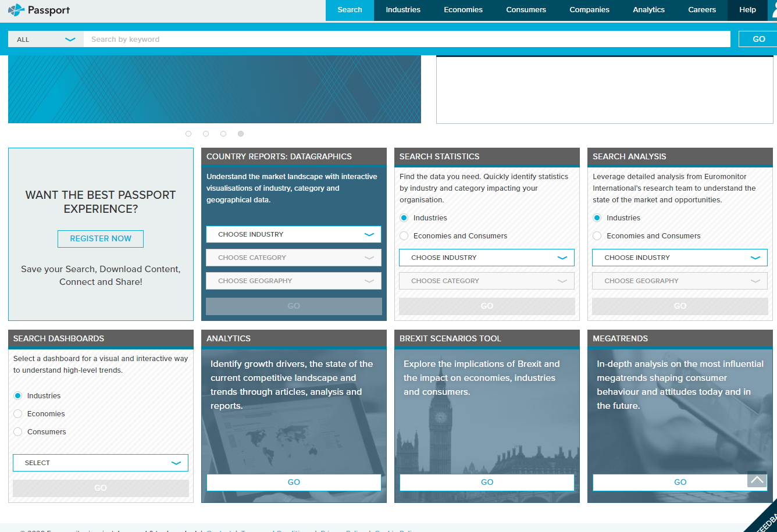Open Choose Geography in Country Reports: Datagraphics

pyautogui.click(x=294, y=281)
